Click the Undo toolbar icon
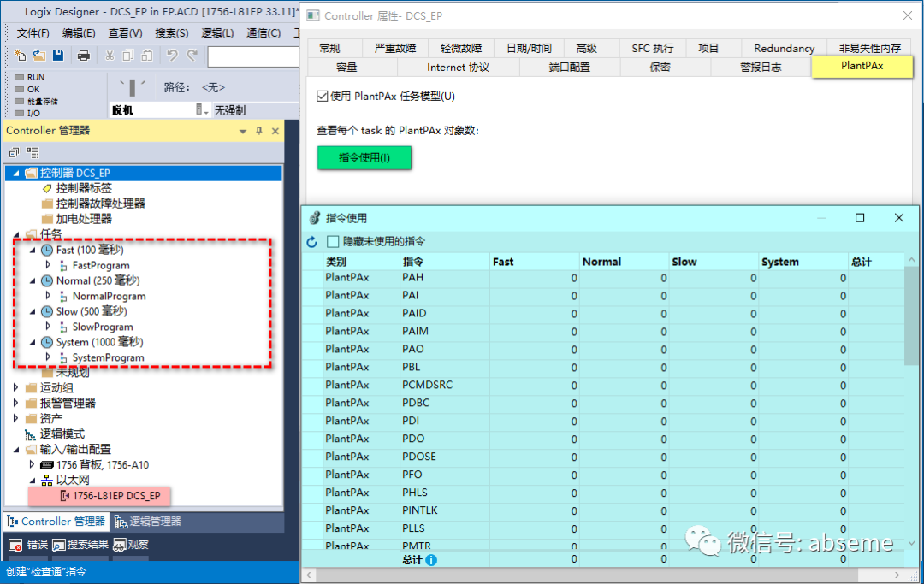Image resolution: width=924 pixels, height=584 pixels. click(172, 56)
